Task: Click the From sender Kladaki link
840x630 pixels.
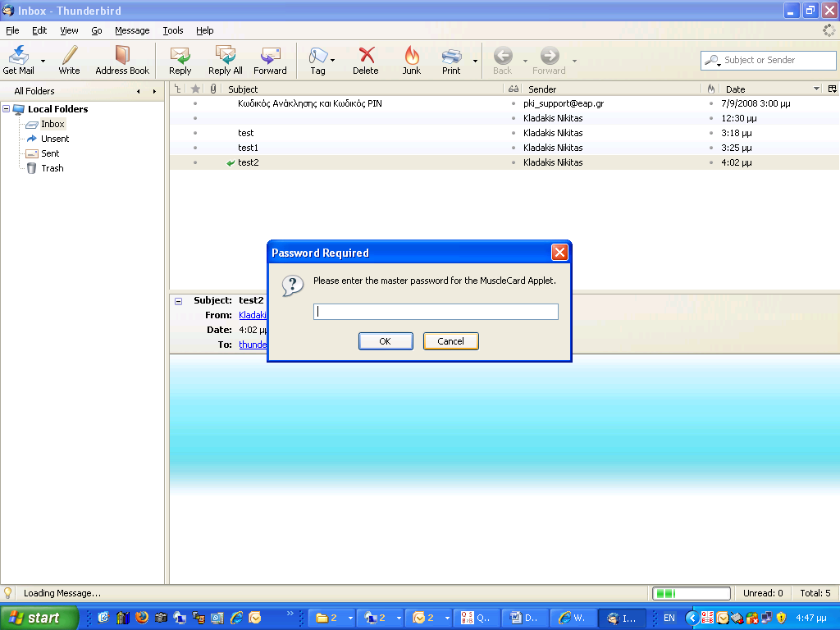Action: (x=253, y=315)
